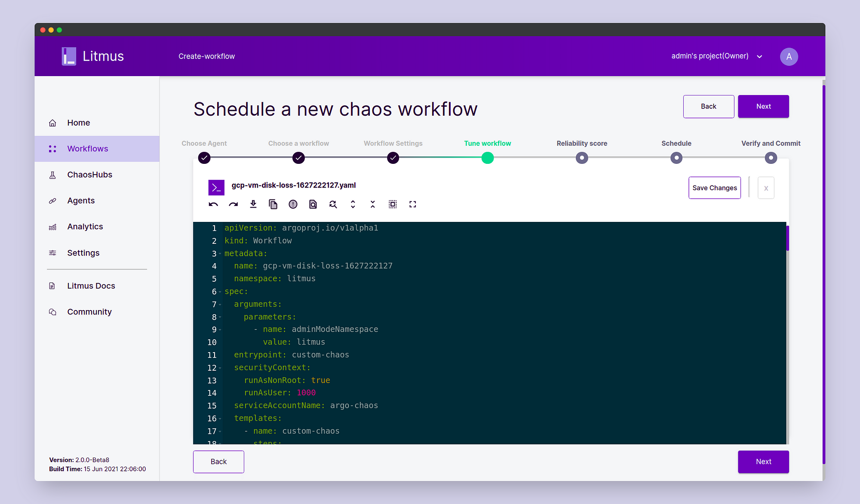Click the Community chat icon in sidebar

coord(52,312)
